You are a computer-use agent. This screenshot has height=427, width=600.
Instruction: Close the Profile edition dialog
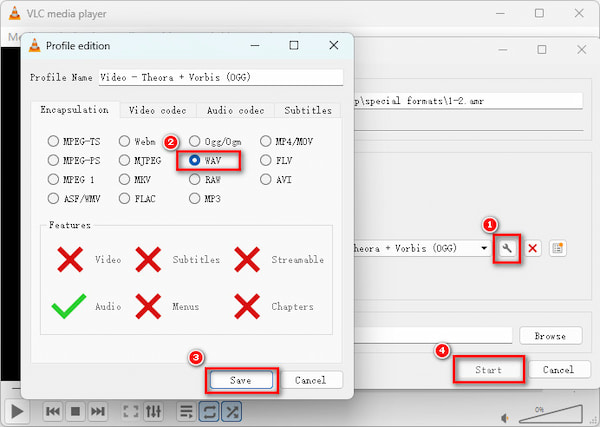[x=334, y=45]
